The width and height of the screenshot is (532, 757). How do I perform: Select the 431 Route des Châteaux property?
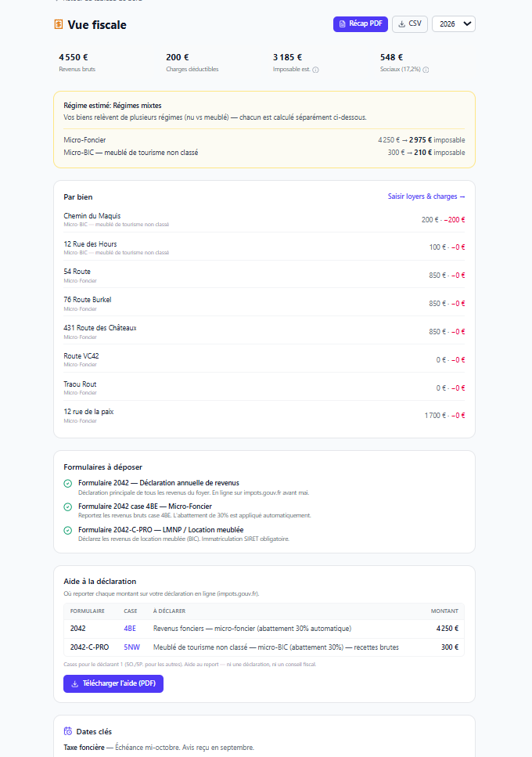[x=264, y=331]
